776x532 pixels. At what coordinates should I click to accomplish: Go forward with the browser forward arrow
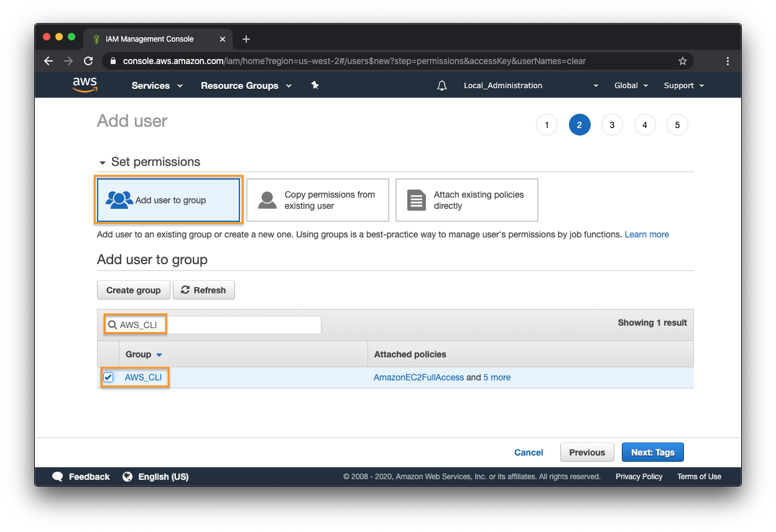point(68,61)
